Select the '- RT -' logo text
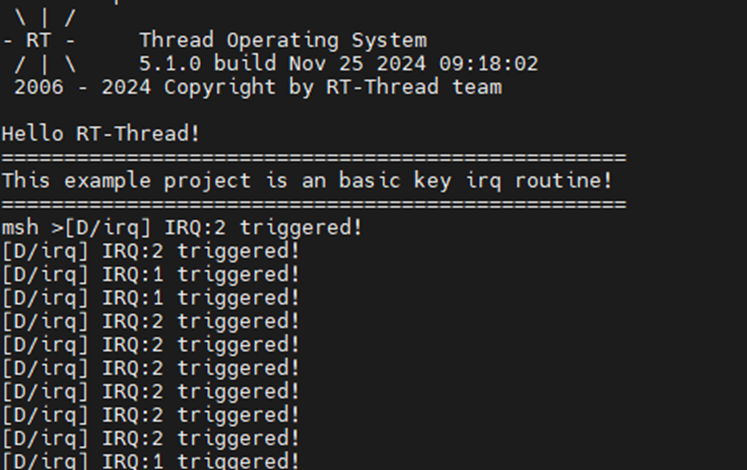This screenshot has width=747, height=470. pyautogui.click(x=39, y=41)
